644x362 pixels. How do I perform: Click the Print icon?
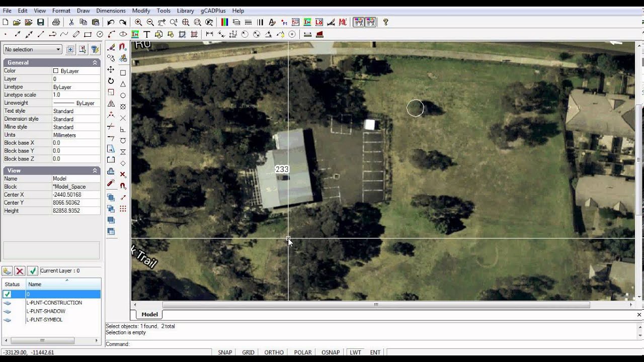56,22
